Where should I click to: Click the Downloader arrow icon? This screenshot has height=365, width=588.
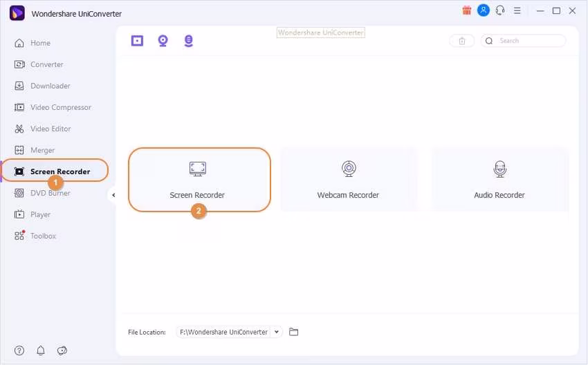19,86
